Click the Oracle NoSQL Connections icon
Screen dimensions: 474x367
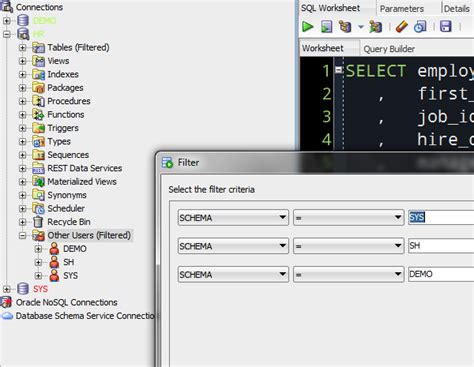pyautogui.click(x=6, y=302)
